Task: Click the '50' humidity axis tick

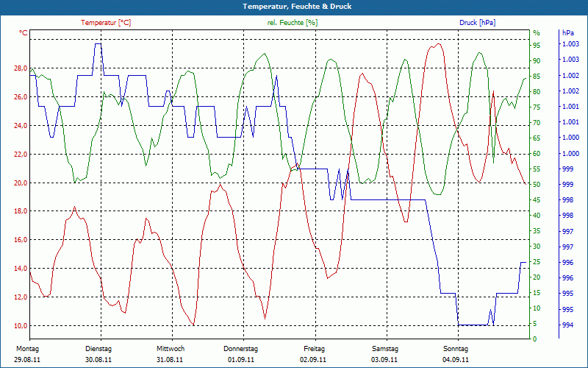Action: click(x=537, y=185)
